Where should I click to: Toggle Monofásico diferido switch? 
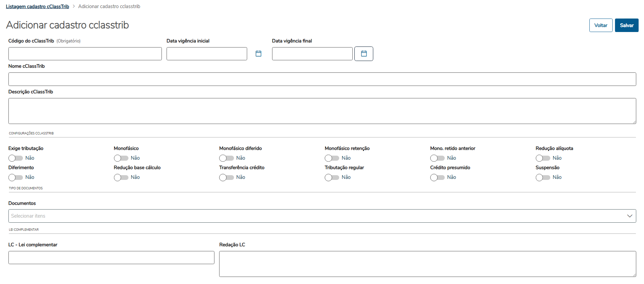226,158
